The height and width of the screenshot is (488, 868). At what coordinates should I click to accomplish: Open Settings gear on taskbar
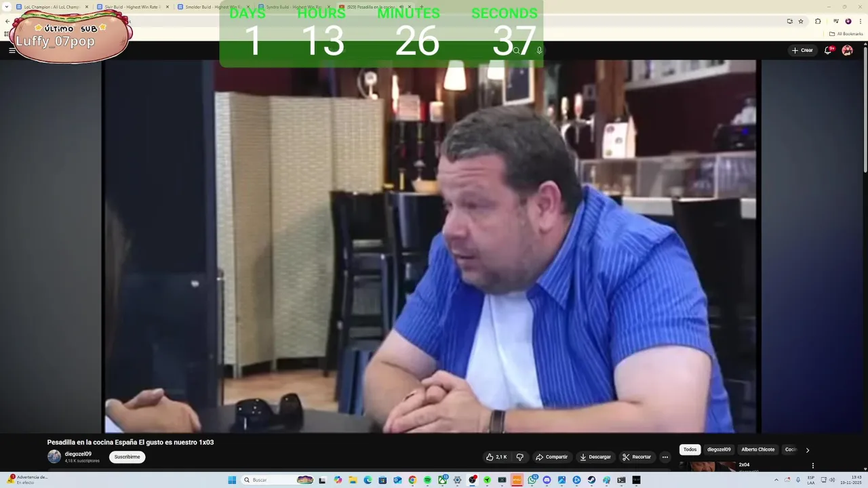457,480
